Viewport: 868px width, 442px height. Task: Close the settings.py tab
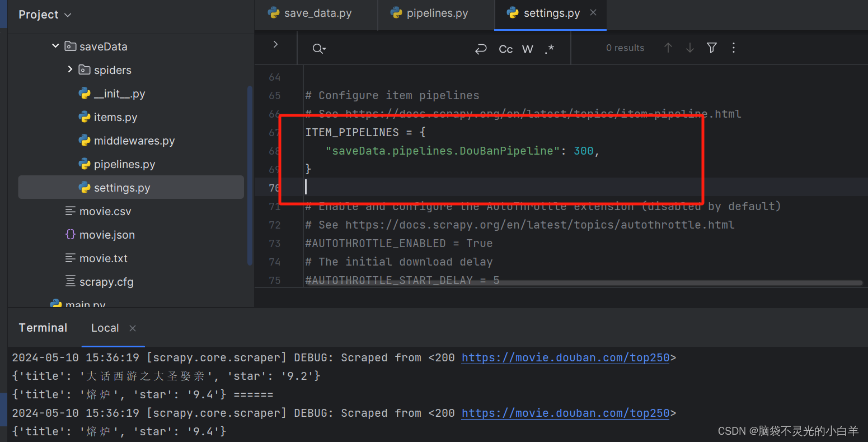[x=593, y=12]
